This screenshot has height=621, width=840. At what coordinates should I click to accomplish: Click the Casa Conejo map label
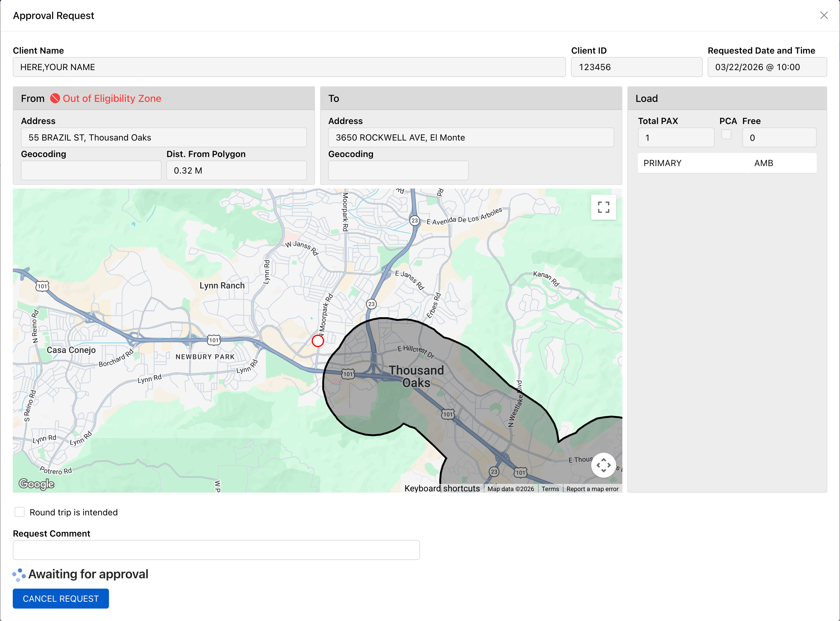71,350
